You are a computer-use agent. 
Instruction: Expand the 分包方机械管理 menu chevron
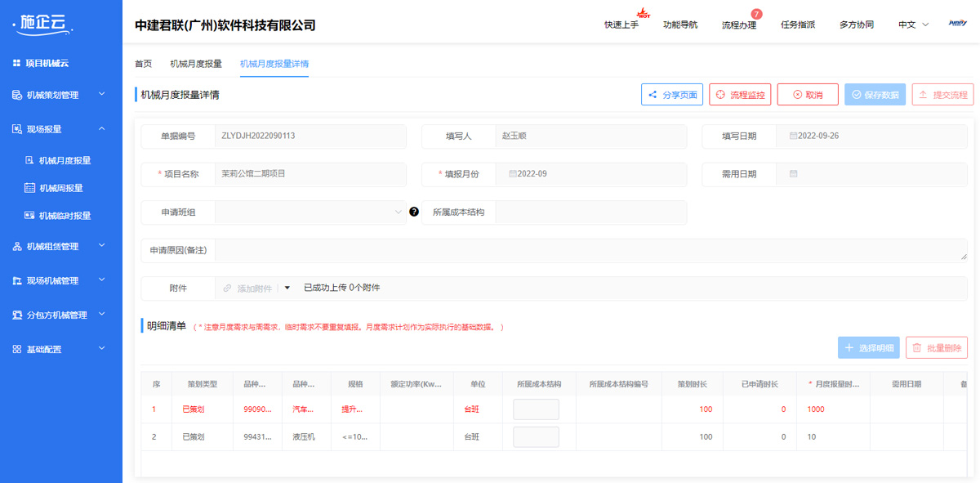102,314
